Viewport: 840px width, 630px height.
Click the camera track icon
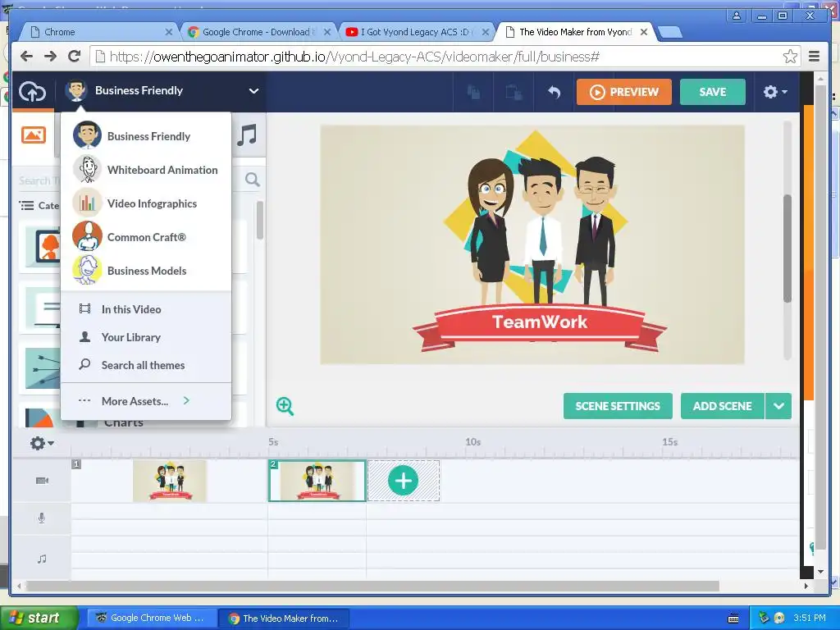42,481
